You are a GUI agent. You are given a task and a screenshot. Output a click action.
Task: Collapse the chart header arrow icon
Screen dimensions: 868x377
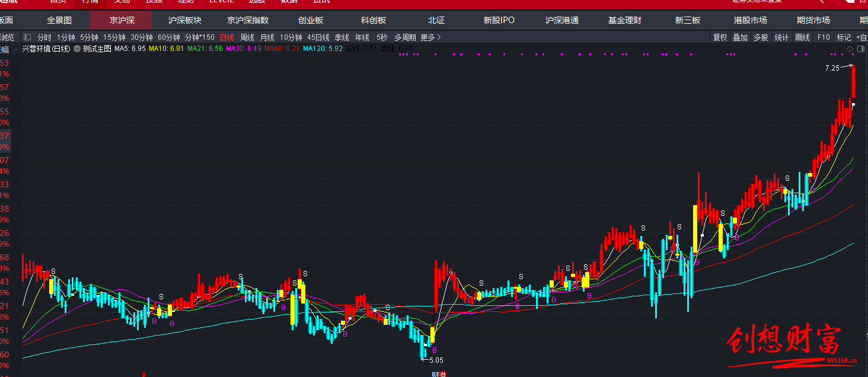(x=15, y=49)
